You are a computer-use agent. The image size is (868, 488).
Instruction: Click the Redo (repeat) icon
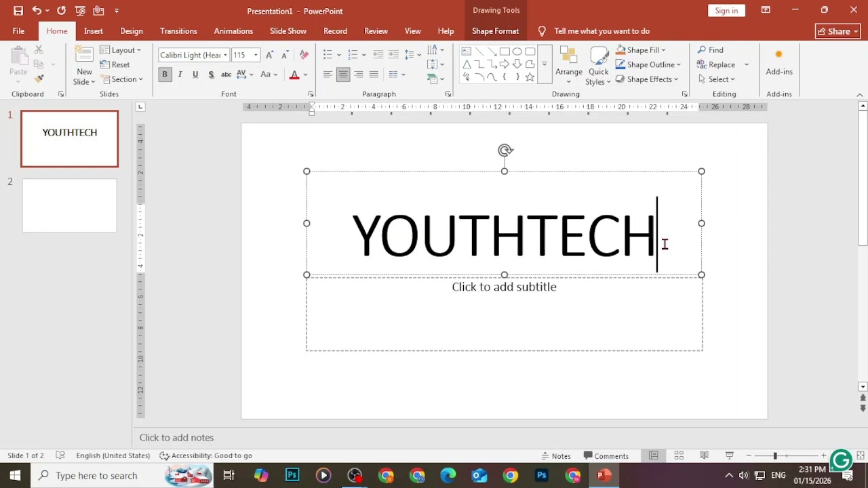pos(62,11)
